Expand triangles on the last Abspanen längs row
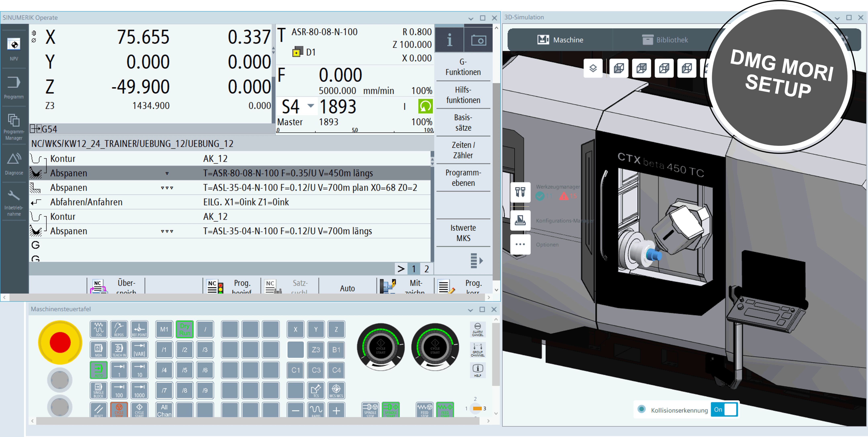 pyautogui.click(x=167, y=231)
